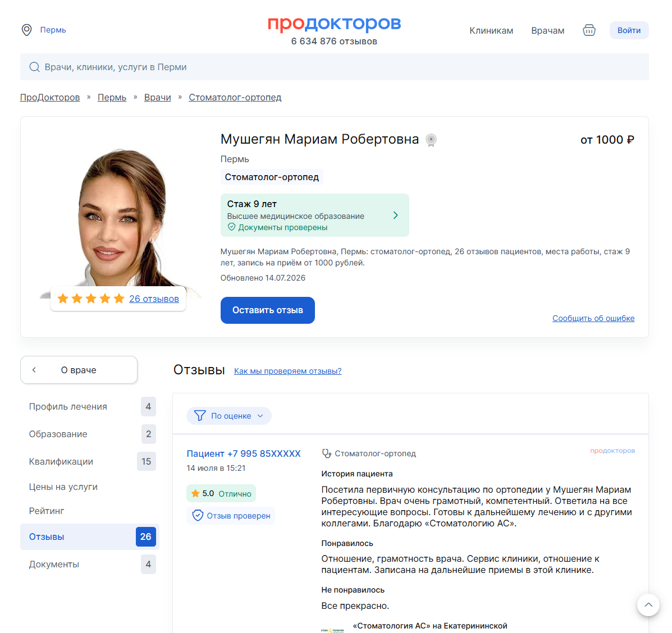Screen dimensions: 672x633
Task: Click the Отзыв проверен badge
Action: [x=231, y=516]
